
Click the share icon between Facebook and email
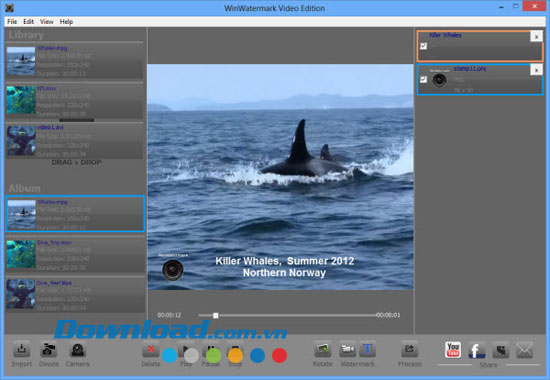[x=501, y=350]
